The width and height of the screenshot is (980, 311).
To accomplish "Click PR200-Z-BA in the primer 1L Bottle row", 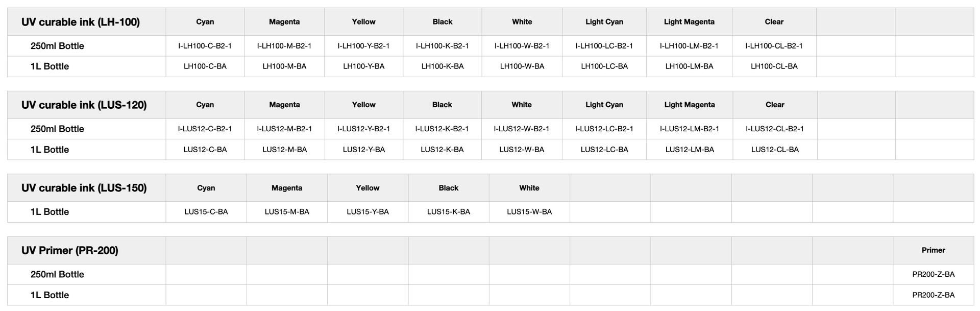I will click(933, 295).
